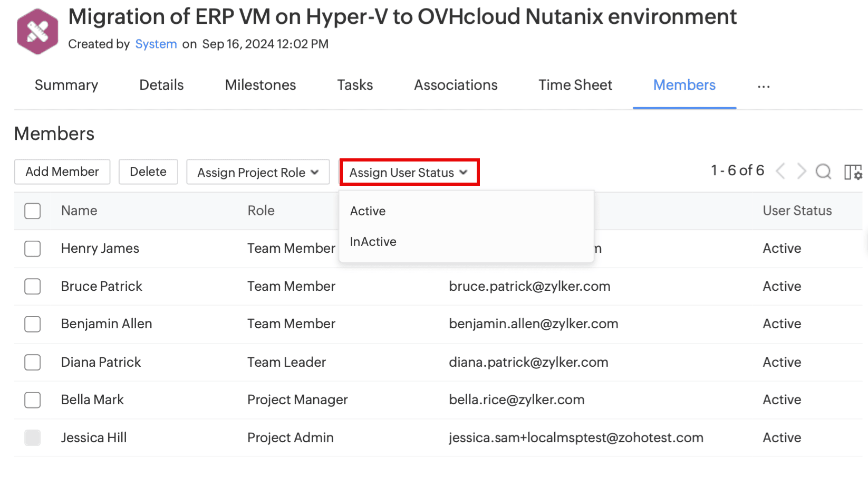This screenshot has width=868, height=494.
Task: Choose Active from status menu
Action: pyautogui.click(x=368, y=211)
